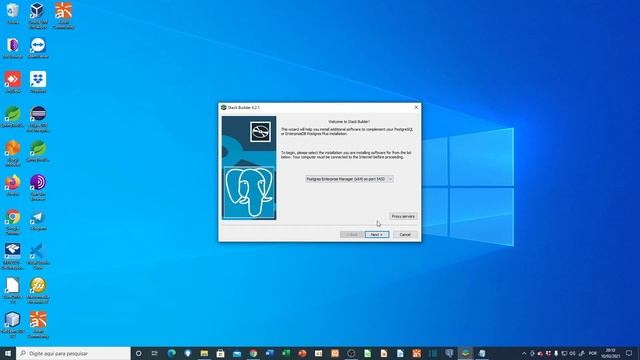Select the Visual Studio Code desktop shortcut
This screenshot has height=360, width=640.
(x=38, y=256)
